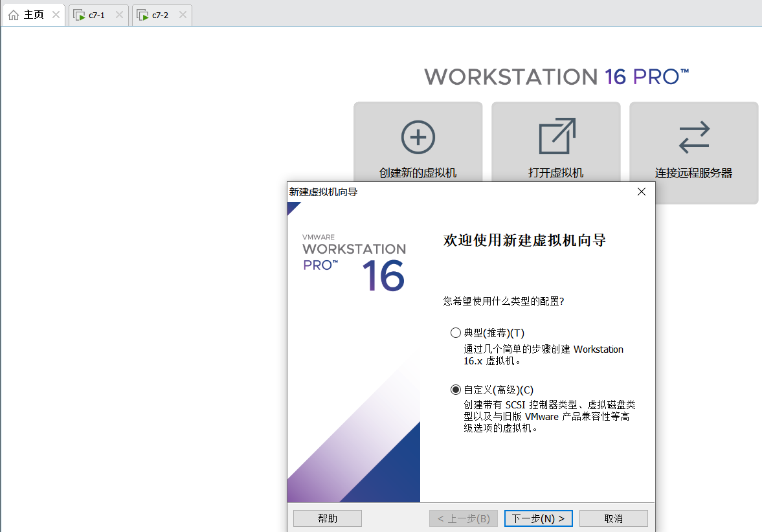Click the 欢迎使用新建虚拟机向导 heading
762x532 pixels.
525,240
